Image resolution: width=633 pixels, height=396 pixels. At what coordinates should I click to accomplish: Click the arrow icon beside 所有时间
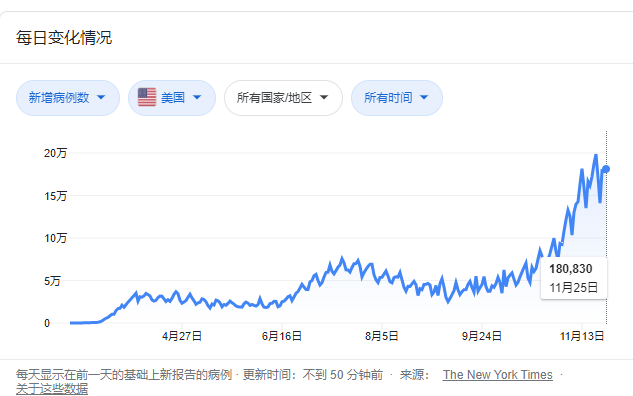424,97
